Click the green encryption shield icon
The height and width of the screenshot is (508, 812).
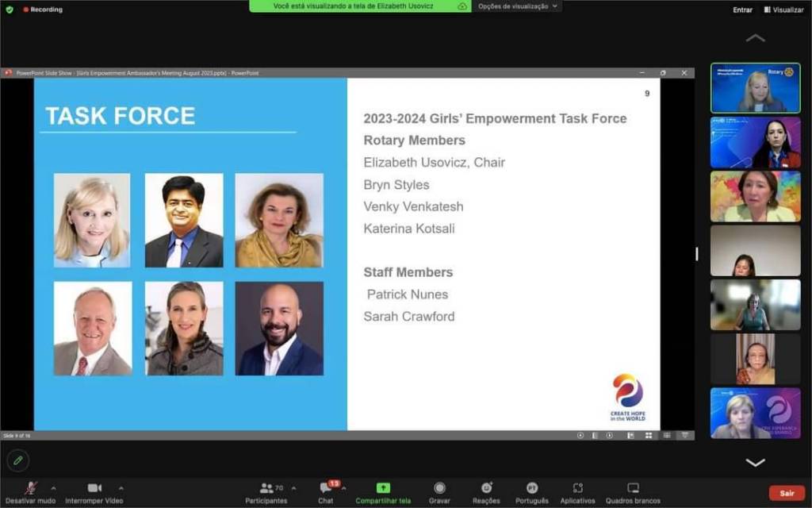pyautogui.click(x=10, y=10)
